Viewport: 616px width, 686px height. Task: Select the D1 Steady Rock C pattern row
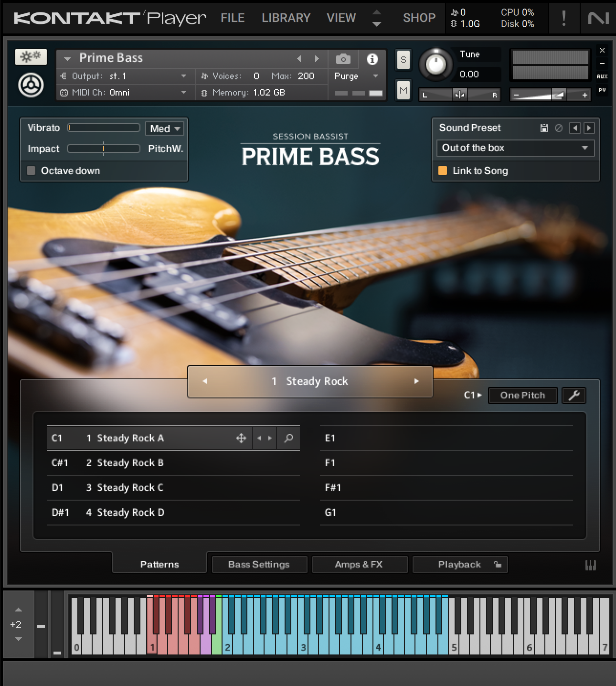[x=173, y=488]
